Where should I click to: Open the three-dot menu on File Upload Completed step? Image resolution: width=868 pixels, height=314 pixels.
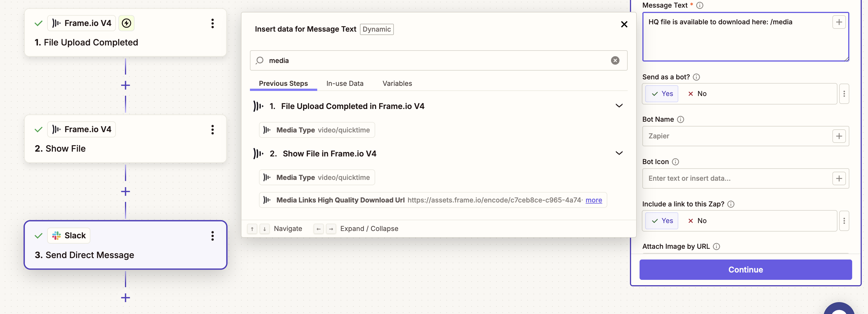[212, 23]
